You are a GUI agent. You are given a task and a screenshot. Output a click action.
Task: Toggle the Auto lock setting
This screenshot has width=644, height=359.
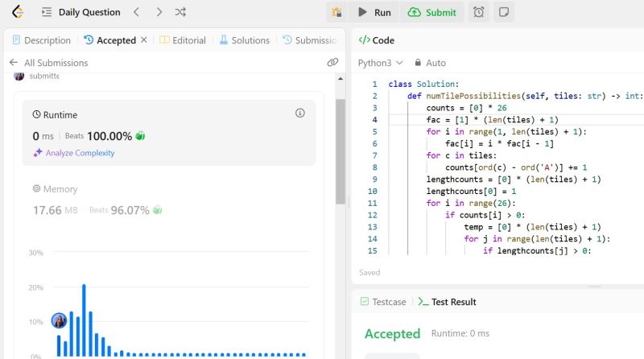tap(430, 62)
